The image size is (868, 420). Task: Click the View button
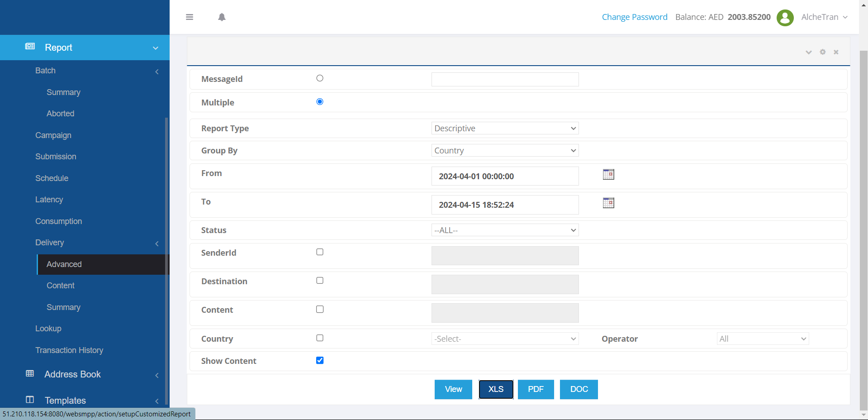point(453,389)
